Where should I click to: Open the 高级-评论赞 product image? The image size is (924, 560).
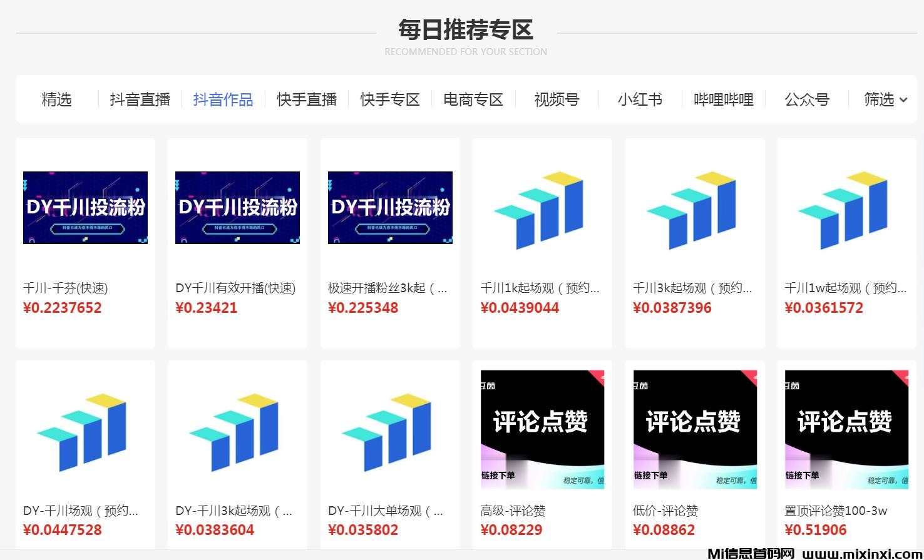[x=542, y=429]
